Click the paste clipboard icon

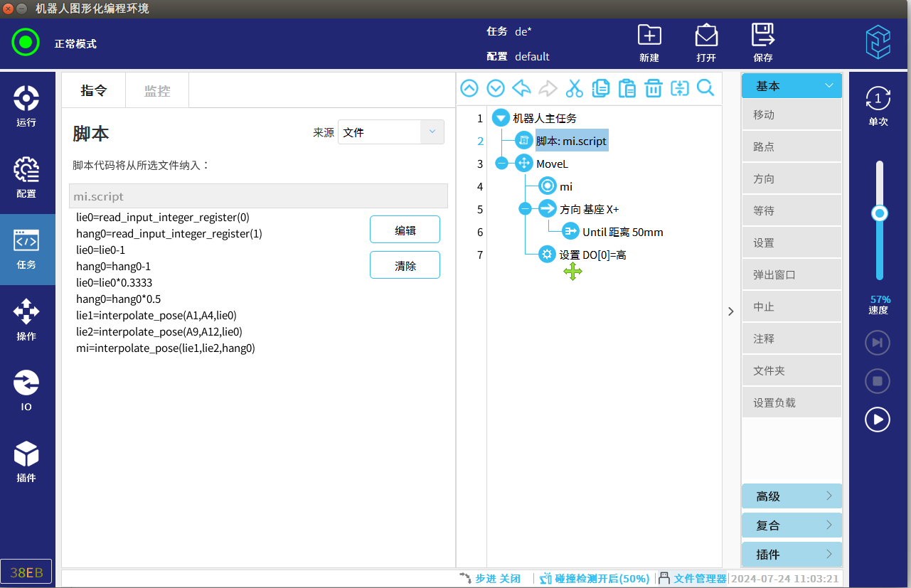pos(627,88)
